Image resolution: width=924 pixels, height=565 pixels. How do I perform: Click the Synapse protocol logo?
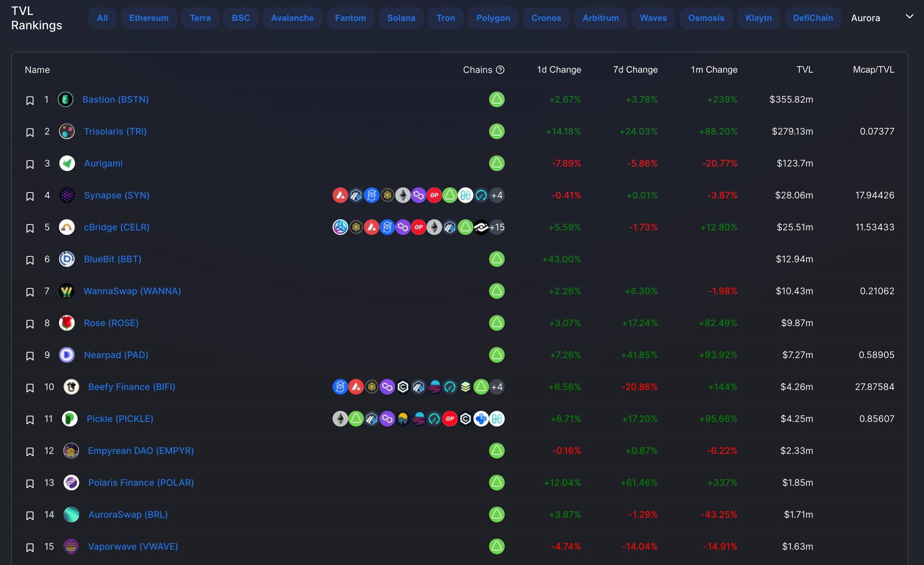pos(67,195)
